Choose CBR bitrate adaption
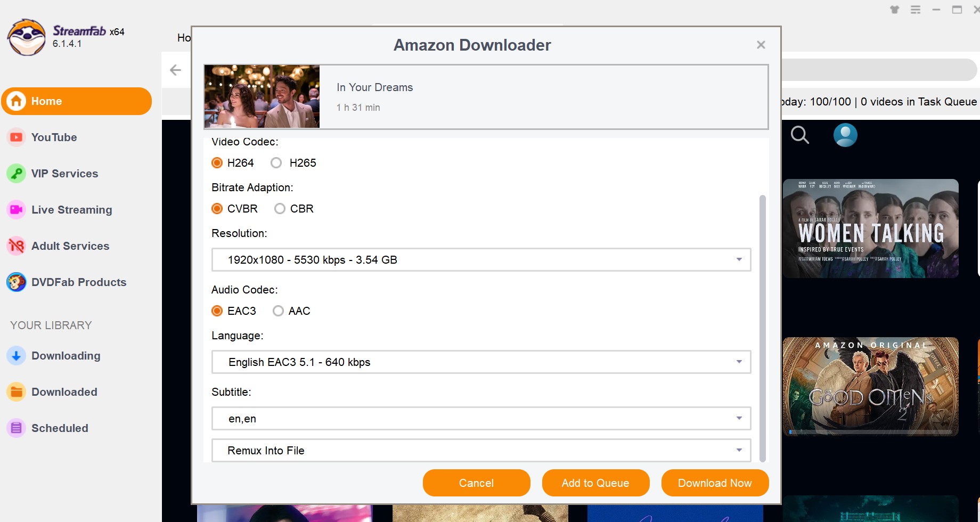This screenshot has height=522, width=980. [280, 209]
